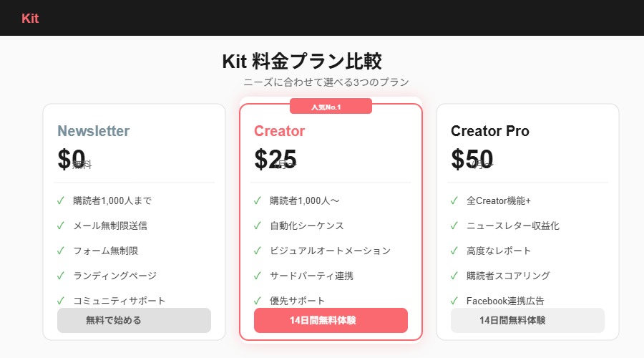
Task: Click Creator Pro 14日間無料体験 button
Action: tap(527, 320)
